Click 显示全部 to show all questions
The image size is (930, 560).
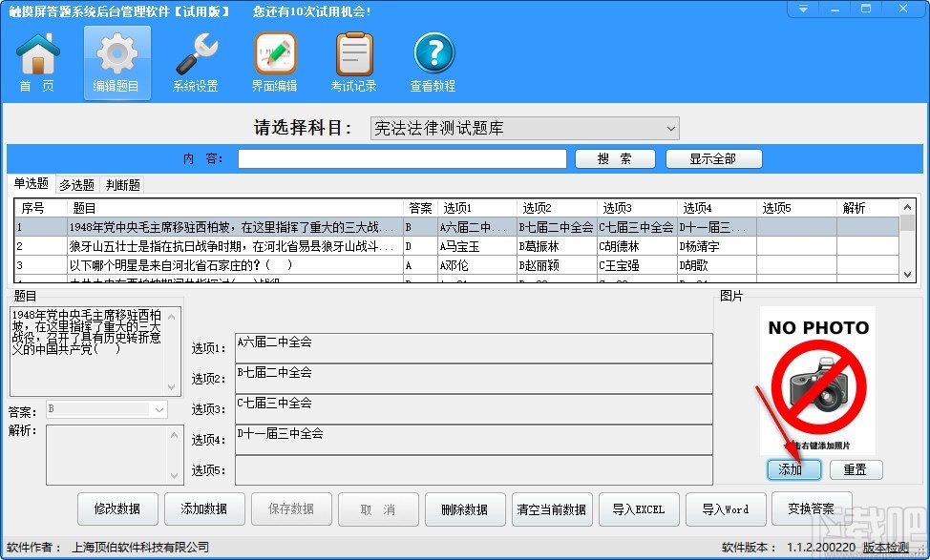(713, 158)
